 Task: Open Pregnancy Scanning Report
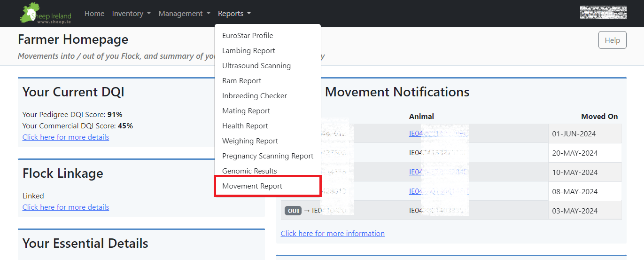coord(268,156)
